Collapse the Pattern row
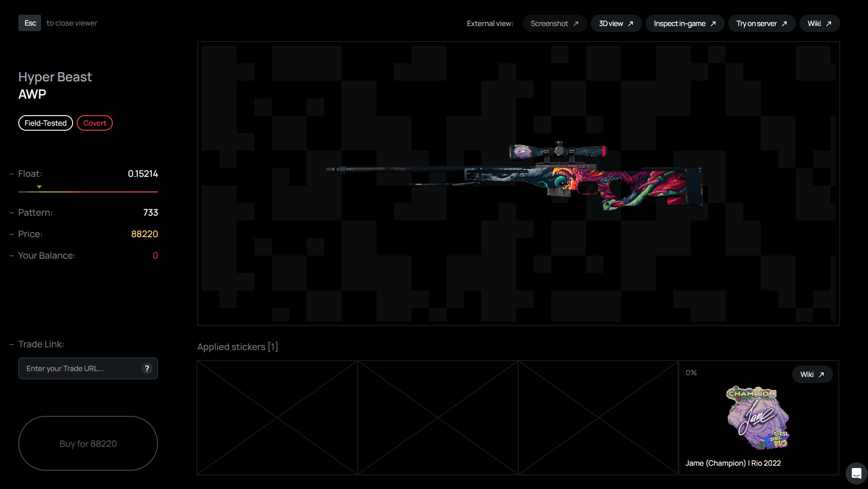 coord(11,212)
